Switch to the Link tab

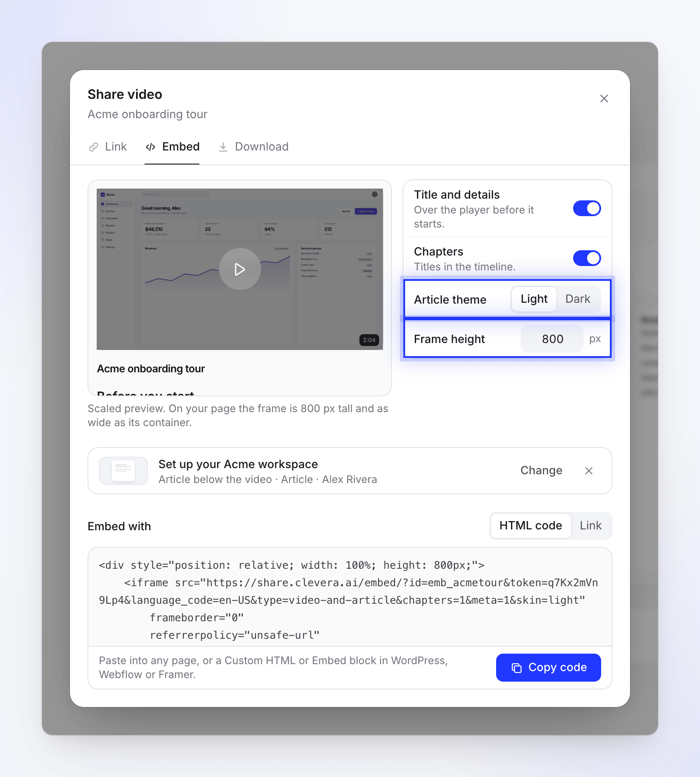coord(108,147)
